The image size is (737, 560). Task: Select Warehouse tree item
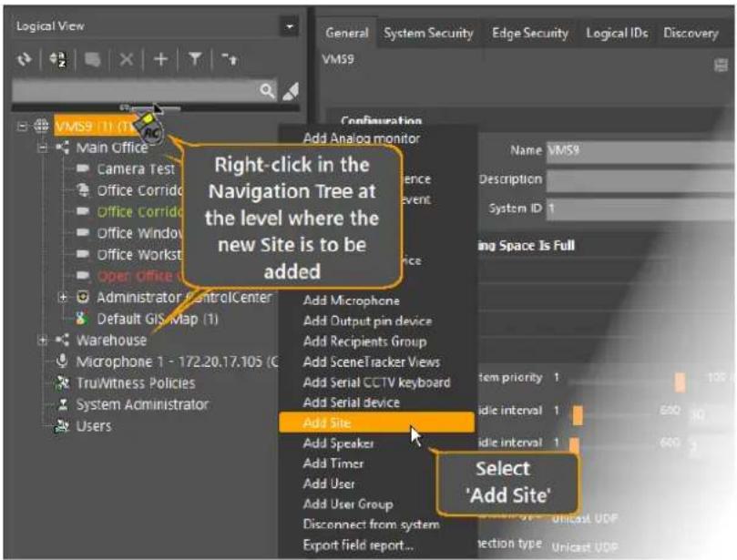point(111,340)
